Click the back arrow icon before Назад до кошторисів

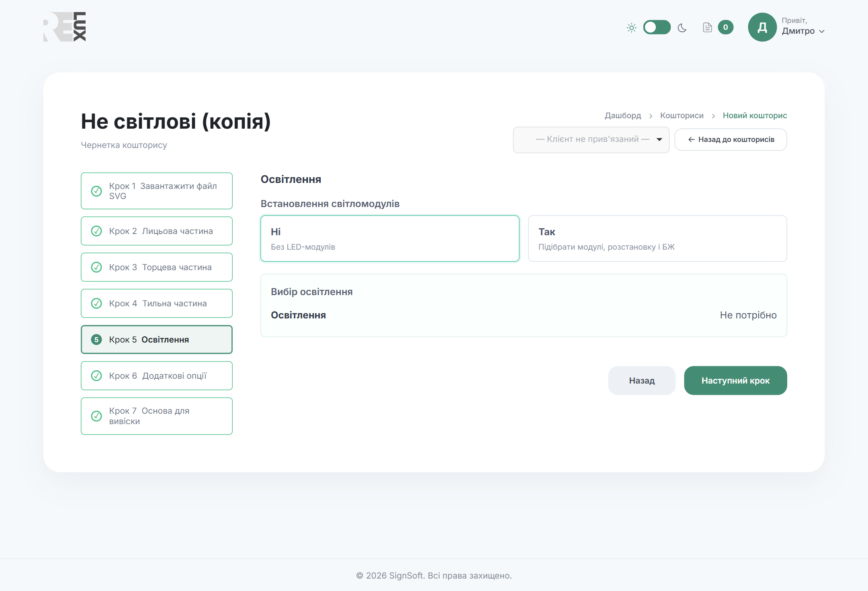pyautogui.click(x=691, y=140)
